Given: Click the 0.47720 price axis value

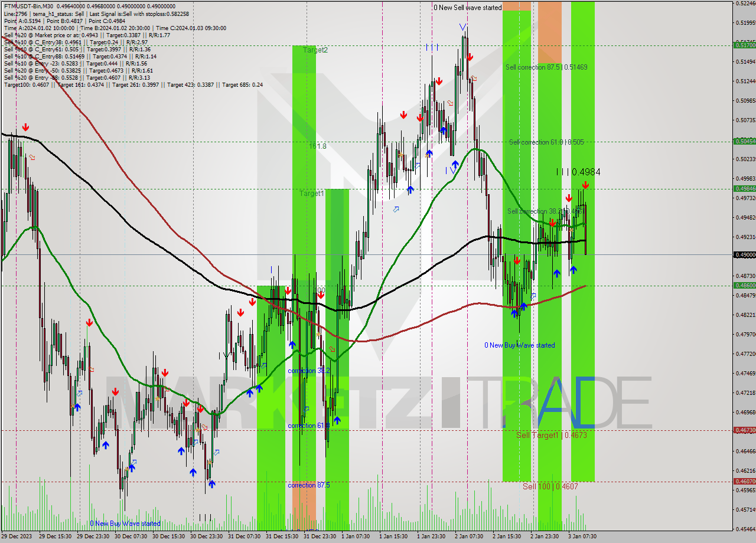Looking at the screenshot, I should [x=745, y=354].
